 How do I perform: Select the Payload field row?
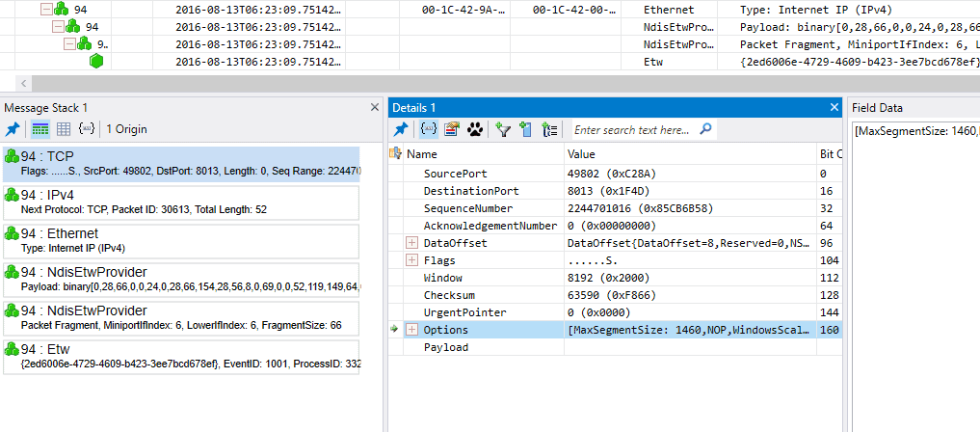[x=615, y=347]
